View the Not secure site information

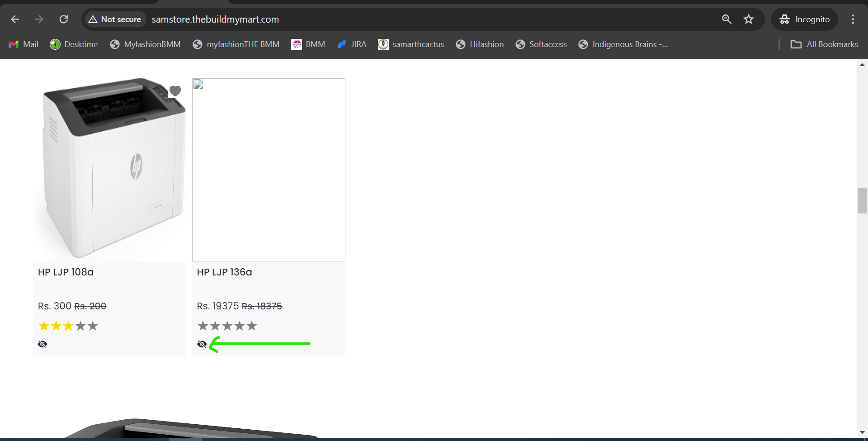pos(115,19)
